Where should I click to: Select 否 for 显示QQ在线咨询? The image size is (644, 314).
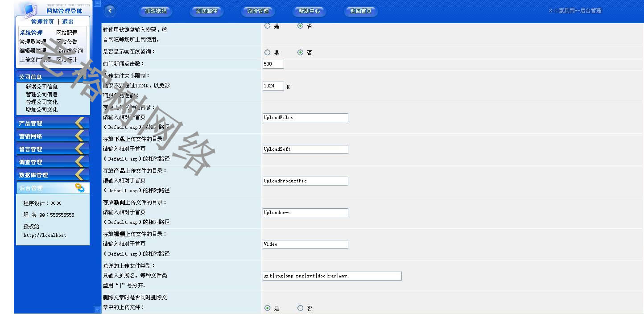[x=301, y=52]
